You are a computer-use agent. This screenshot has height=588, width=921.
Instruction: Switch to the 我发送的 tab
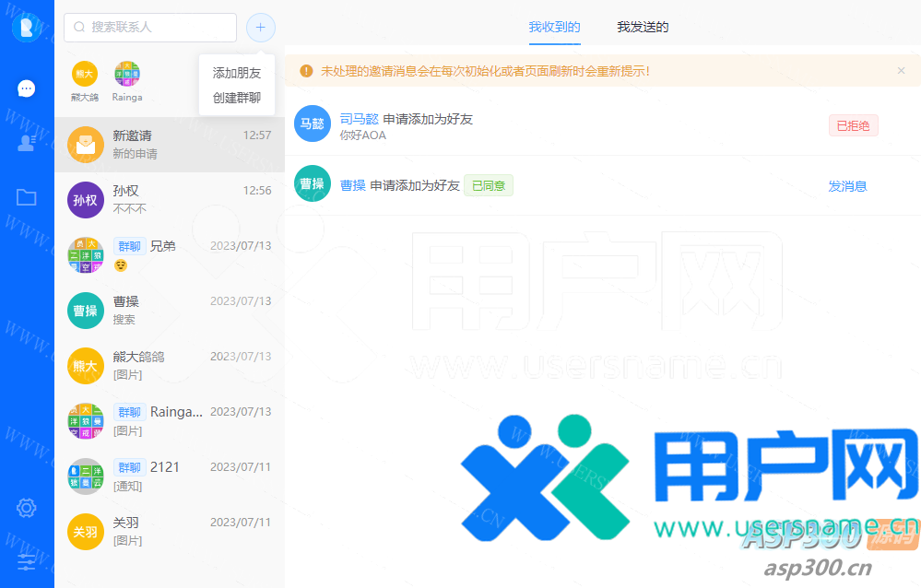click(x=643, y=27)
